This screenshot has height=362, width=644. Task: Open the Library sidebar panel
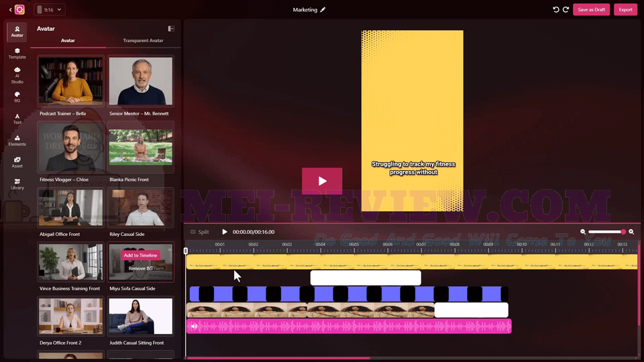tap(17, 184)
